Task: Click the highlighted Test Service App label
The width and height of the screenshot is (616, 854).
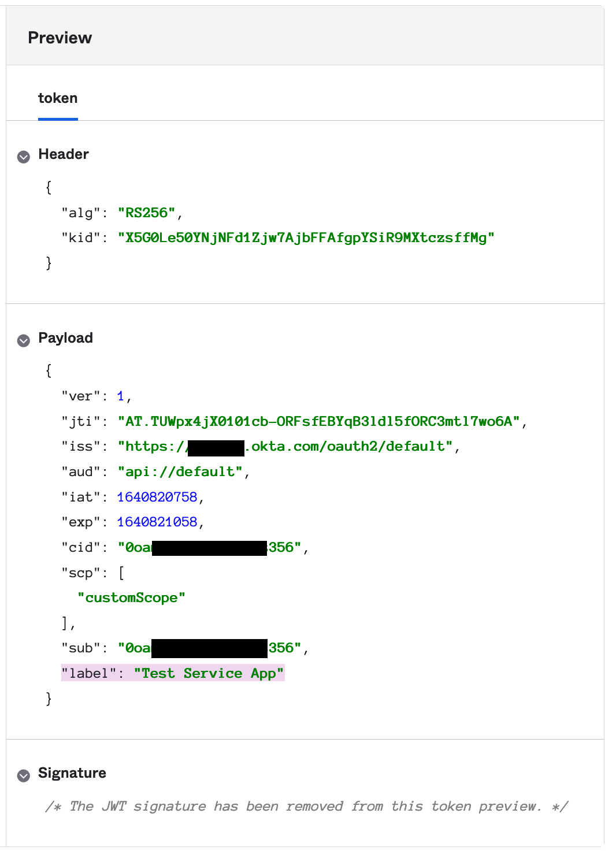Action: click(x=173, y=674)
